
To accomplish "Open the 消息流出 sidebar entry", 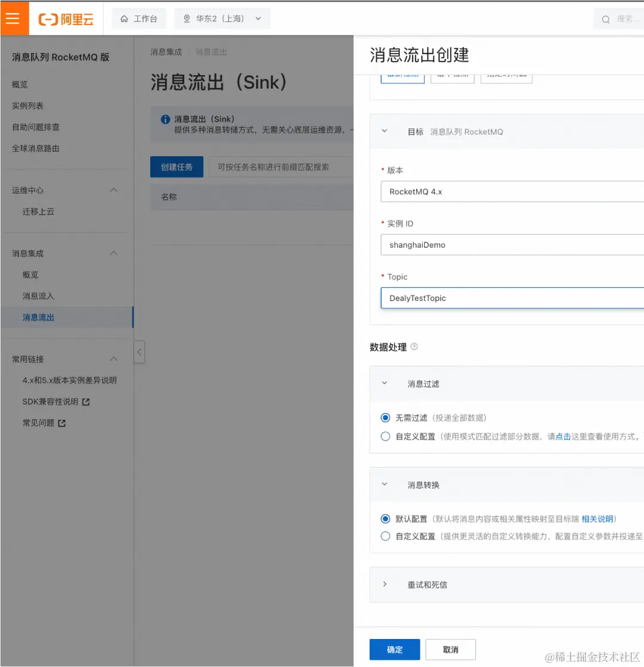I will [38, 317].
